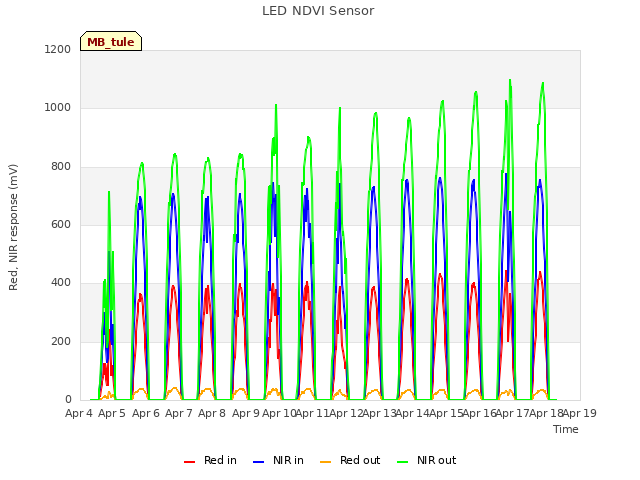Click the MB_tule site label tag
This screenshot has width=640, height=480.
click(x=111, y=41)
